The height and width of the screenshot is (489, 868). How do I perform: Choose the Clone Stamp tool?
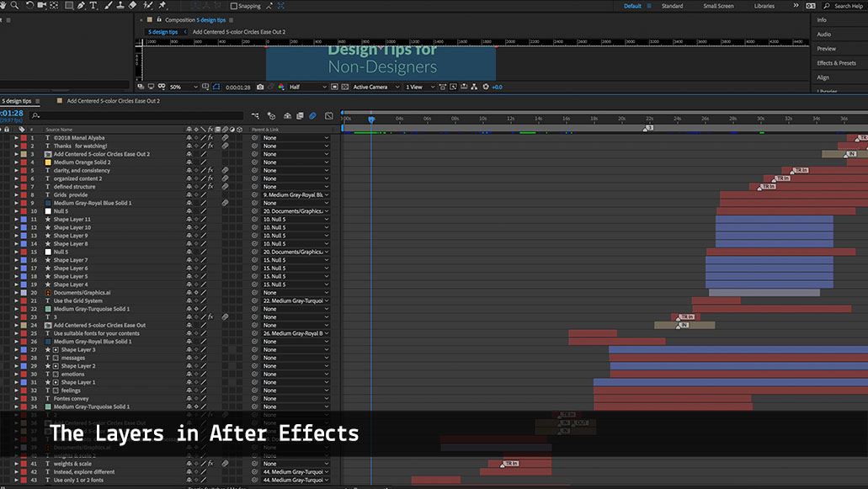(x=120, y=6)
